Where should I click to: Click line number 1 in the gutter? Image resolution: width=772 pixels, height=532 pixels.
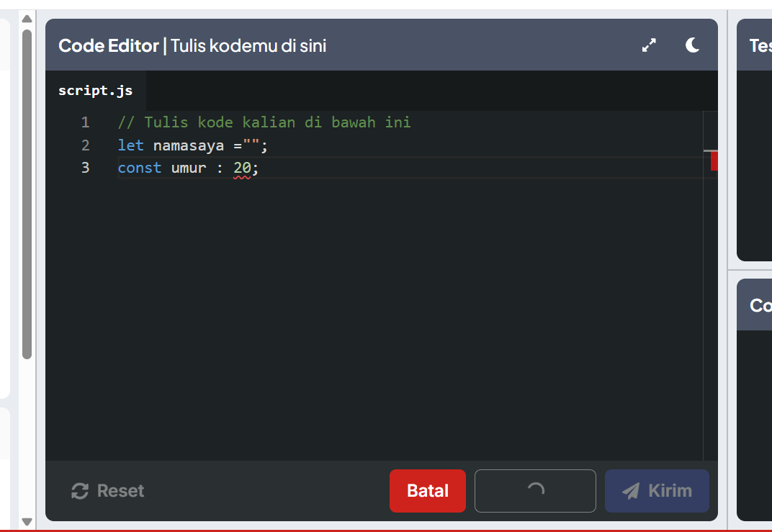click(x=85, y=122)
